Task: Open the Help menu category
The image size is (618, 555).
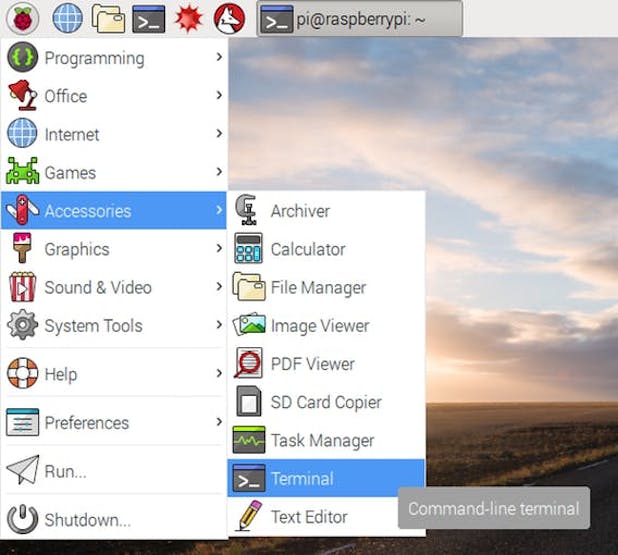Action: click(114, 373)
